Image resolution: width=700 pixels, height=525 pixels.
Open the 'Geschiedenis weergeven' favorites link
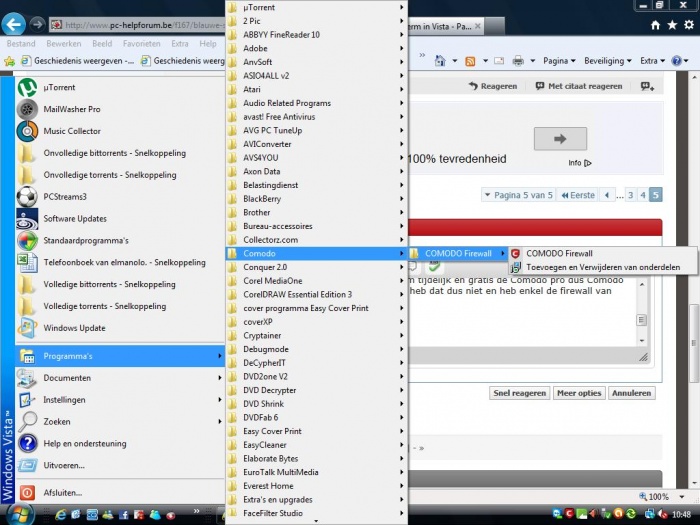click(78, 61)
